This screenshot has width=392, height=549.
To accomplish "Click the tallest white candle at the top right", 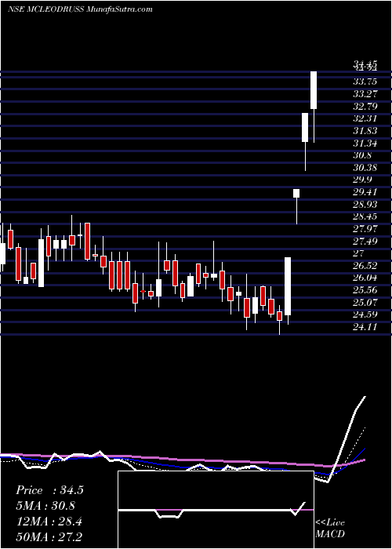I will pos(314,90).
